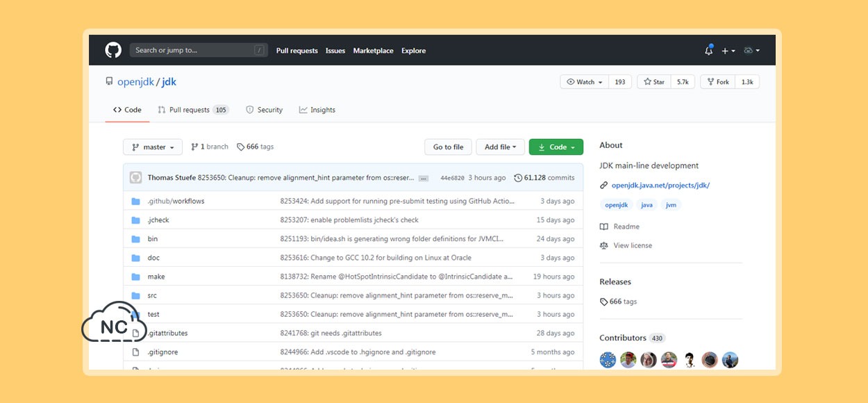Click the file icon beside .gitignore
Image resolution: width=868 pixels, height=403 pixels.
(x=135, y=352)
